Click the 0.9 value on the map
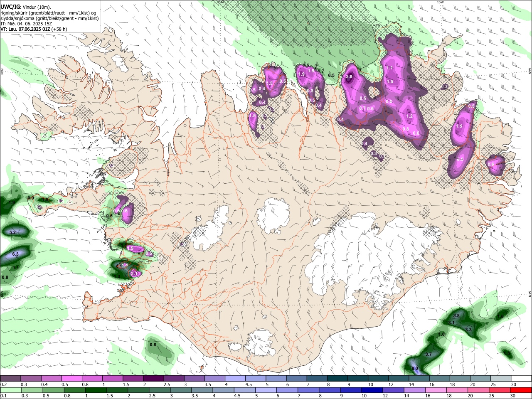The height and width of the screenshot is (399, 532). (31, 198)
